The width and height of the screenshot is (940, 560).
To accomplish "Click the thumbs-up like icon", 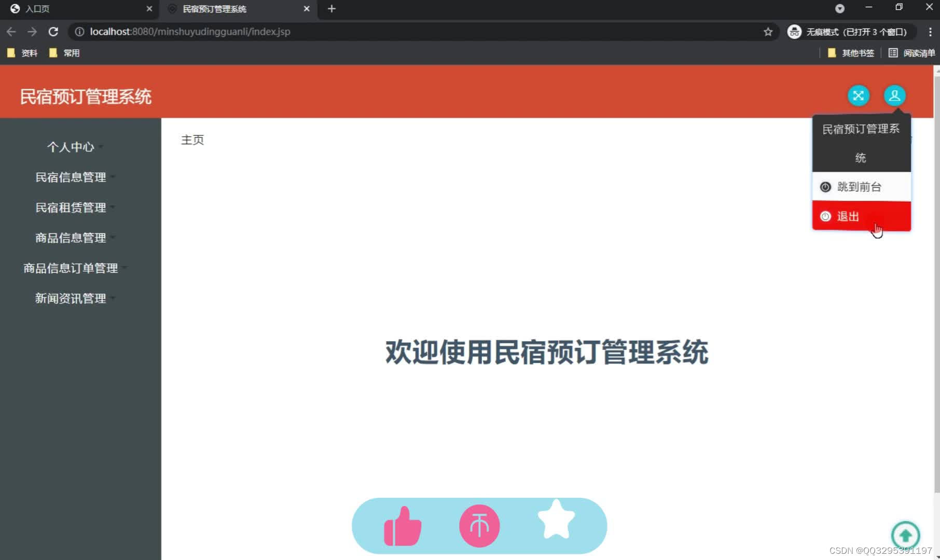I will point(403,526).
